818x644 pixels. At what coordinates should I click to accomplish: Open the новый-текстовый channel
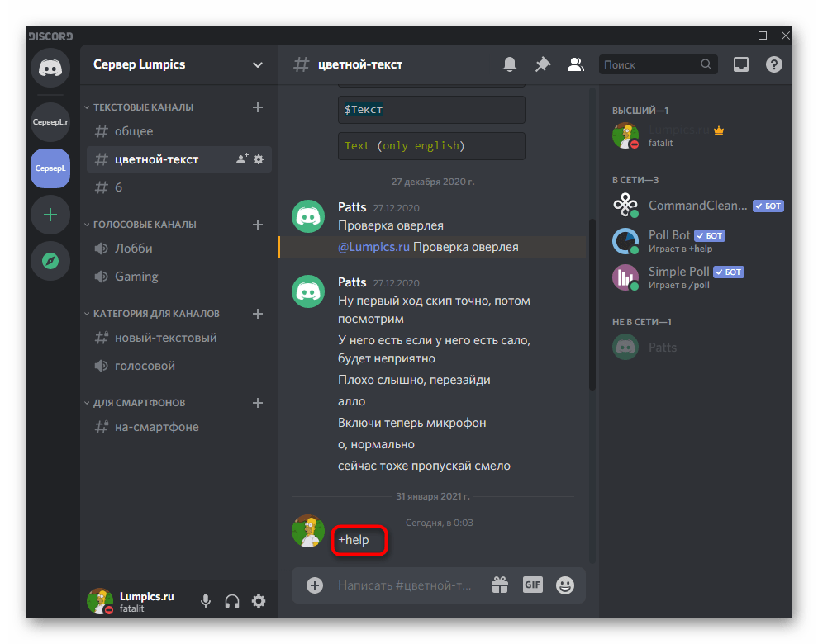tap(179, 338)
